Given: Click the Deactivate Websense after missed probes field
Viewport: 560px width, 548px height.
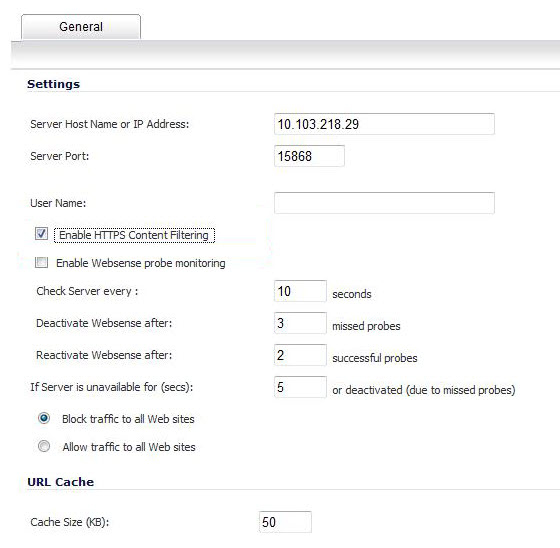Looking at the screenshot, I should point(300,323).
